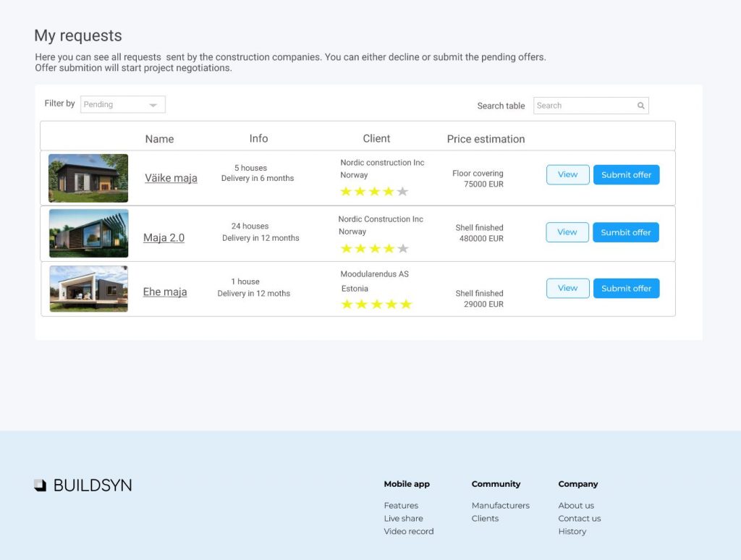The width and height of the screenshot is (741, 560).
Task: Open the Väike maja house thumbnail
Action: click(x=88, y=178)
